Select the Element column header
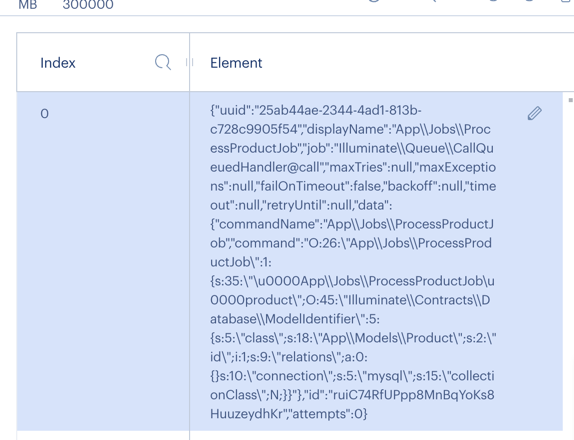574x440 pixels. pyautogui.click(x=236, y=63)
